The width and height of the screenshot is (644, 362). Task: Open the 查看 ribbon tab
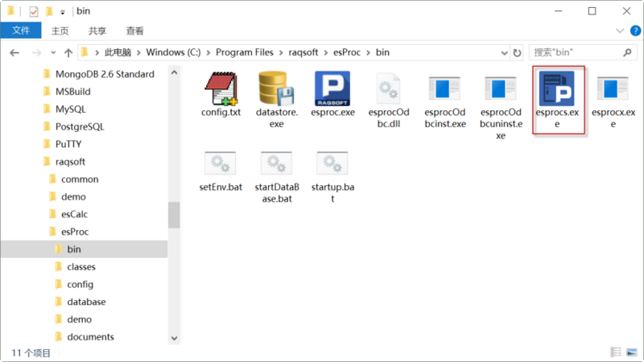134,31
